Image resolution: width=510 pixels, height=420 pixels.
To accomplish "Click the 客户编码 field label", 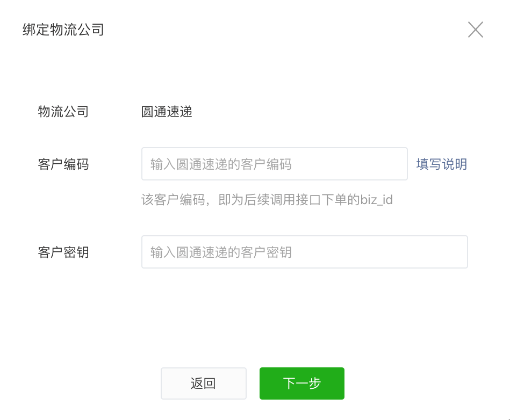I will click(63, 164).
